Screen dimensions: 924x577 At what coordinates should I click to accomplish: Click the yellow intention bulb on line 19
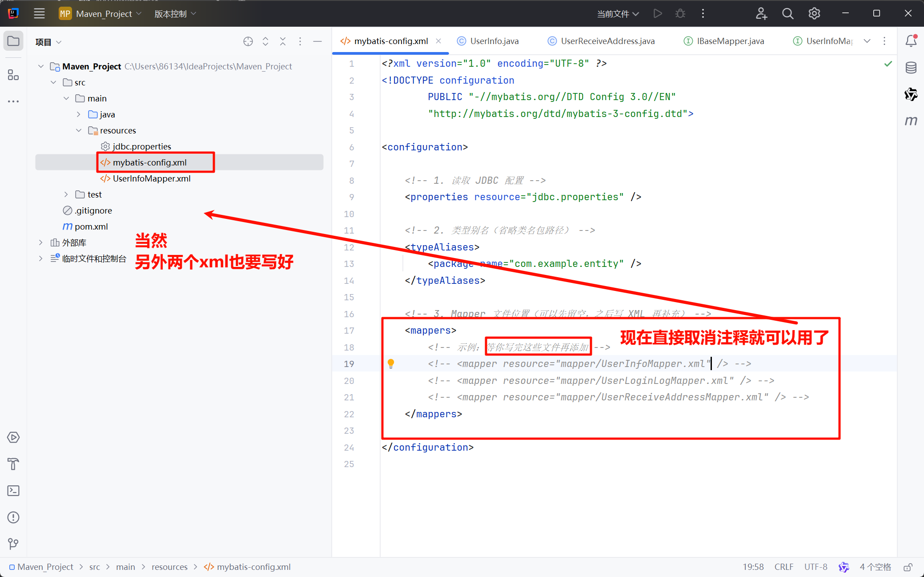click(391, 363)
